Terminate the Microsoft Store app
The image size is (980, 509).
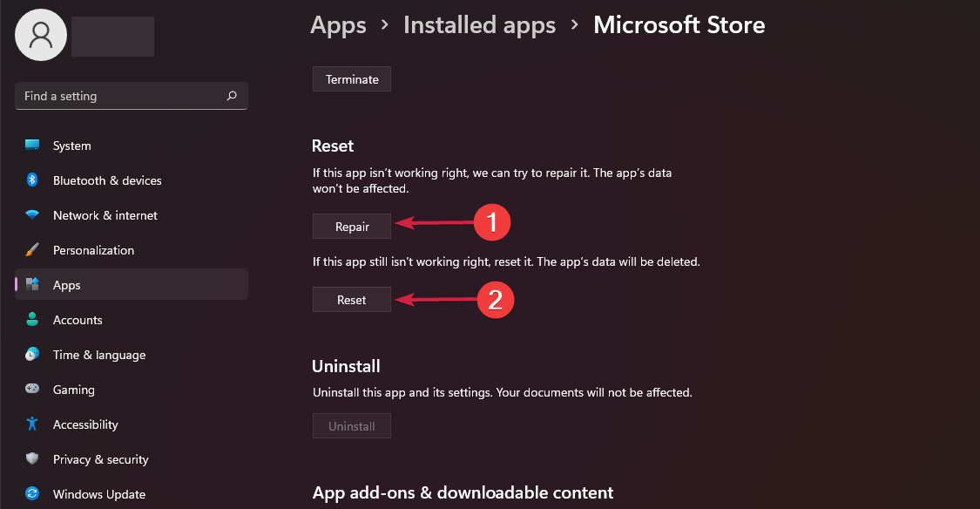352,79
